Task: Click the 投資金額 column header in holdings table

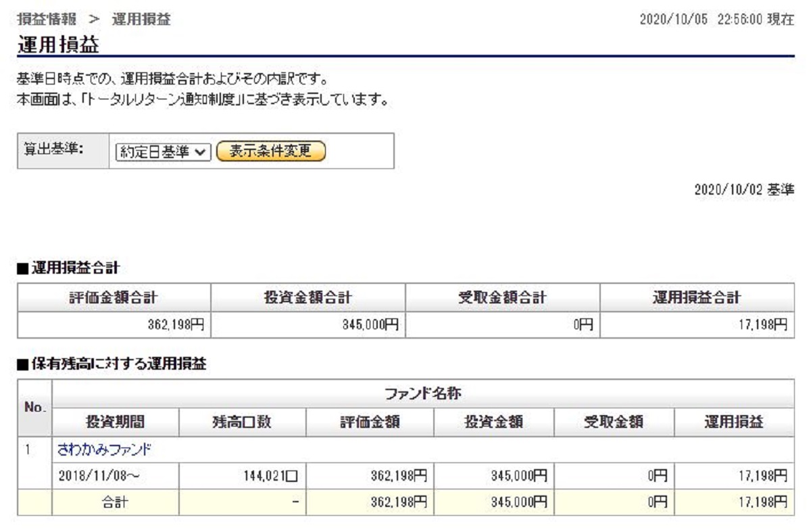Action: [x=493, y=422]
